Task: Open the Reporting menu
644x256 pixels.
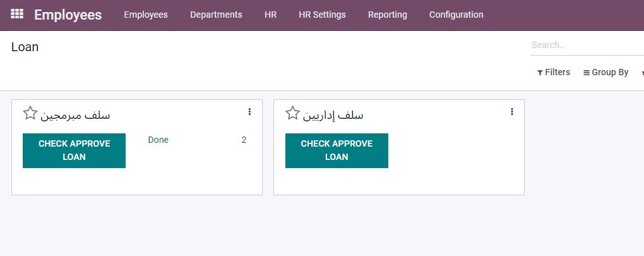Action: click(x=387, y=15)
